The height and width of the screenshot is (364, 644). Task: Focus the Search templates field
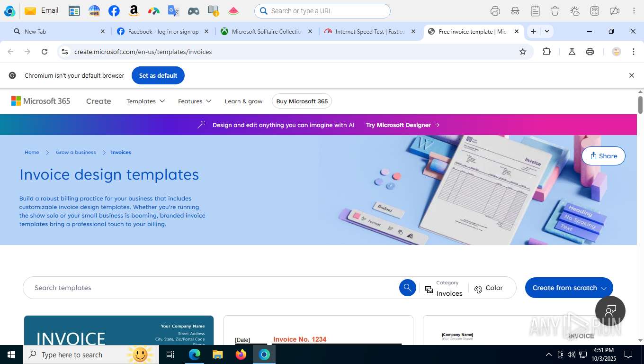point(211,288)
